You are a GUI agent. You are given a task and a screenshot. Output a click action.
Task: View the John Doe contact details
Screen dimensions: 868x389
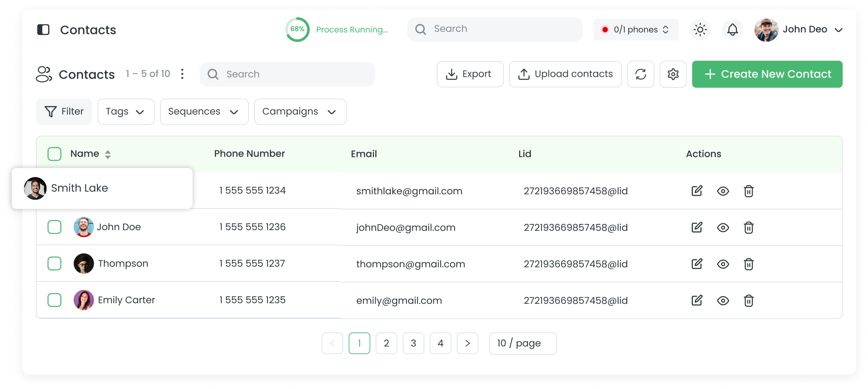point(723,227)
